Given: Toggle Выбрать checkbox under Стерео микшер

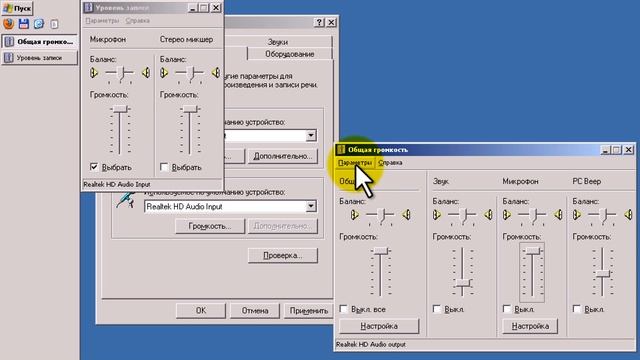Looking at the screenshot, I should 164,167.
